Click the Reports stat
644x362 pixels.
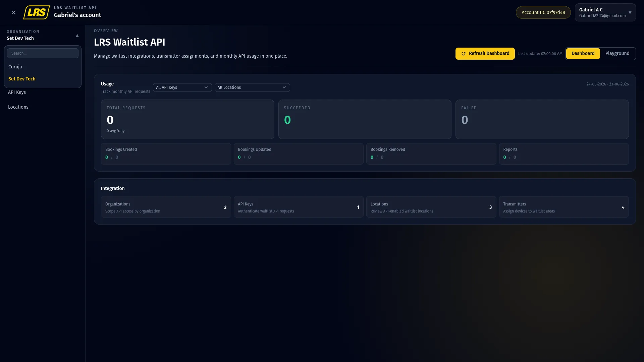[x=564, y=154]
